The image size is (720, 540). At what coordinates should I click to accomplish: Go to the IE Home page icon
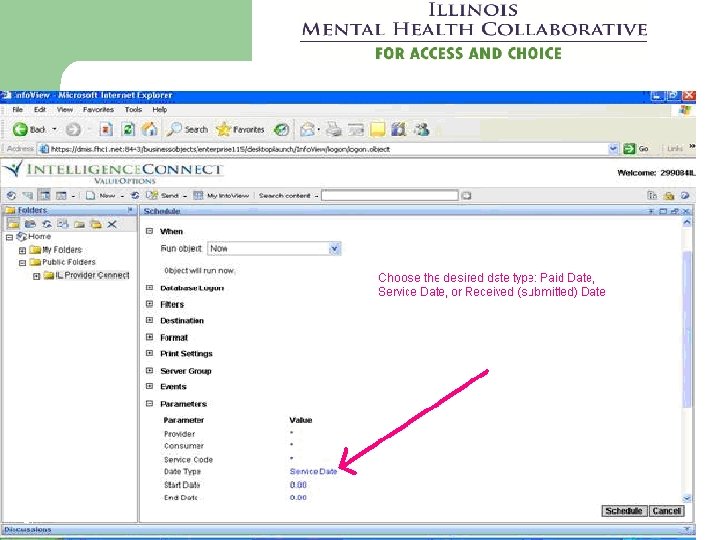150,129
